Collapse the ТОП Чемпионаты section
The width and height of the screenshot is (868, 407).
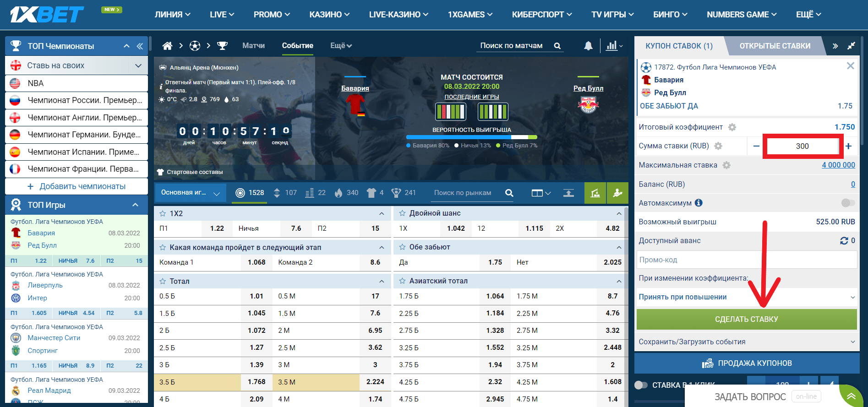tap(127, 46)
